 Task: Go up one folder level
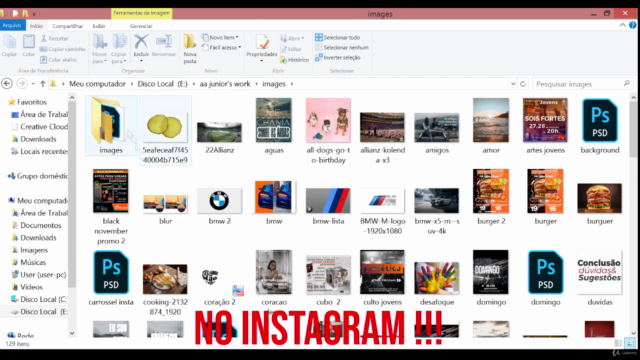pos(42,84)
